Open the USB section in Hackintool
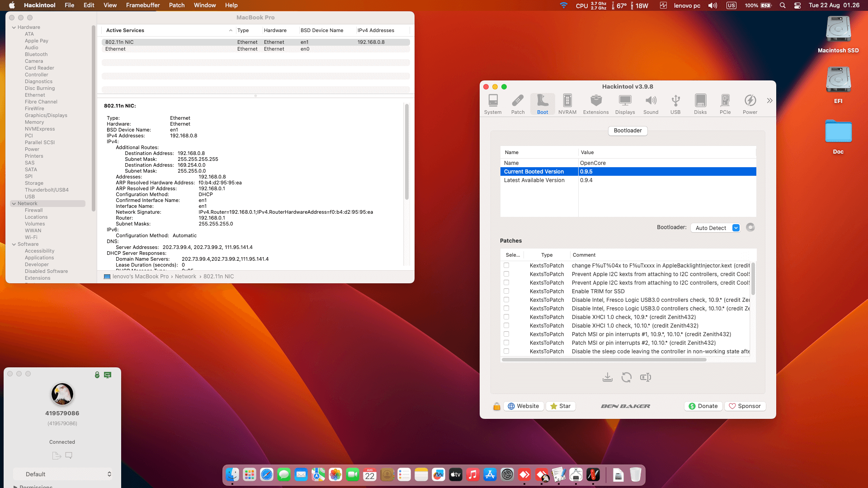Image resolution: width=868 pixels, height=488 pixels. (x=675, y=104)
